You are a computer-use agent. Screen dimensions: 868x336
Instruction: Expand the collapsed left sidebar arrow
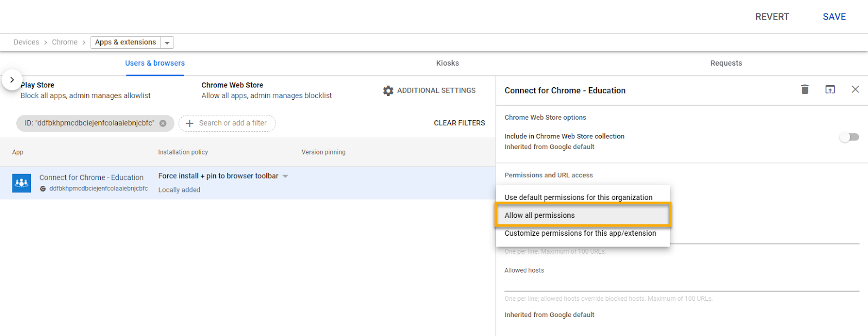point(12,80)
